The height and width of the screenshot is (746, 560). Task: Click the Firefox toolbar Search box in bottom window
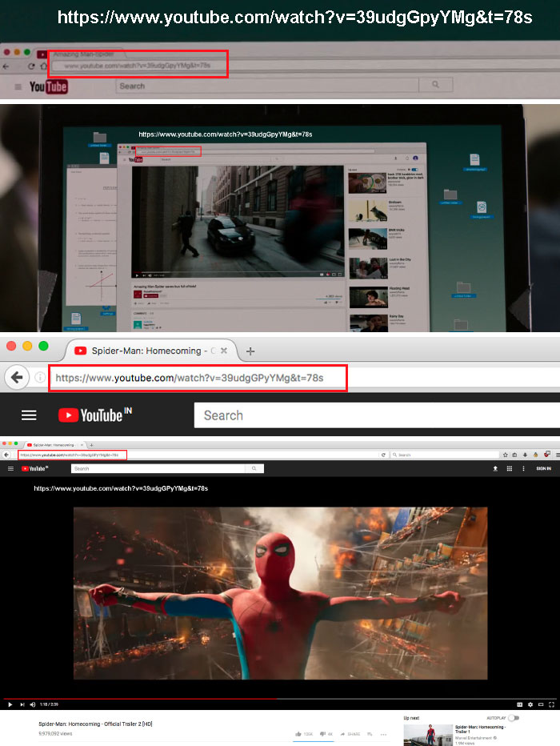[x=445, y=455]
